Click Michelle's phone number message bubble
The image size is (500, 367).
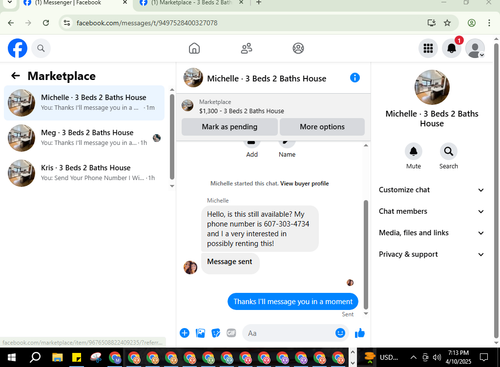pos(260,229)
